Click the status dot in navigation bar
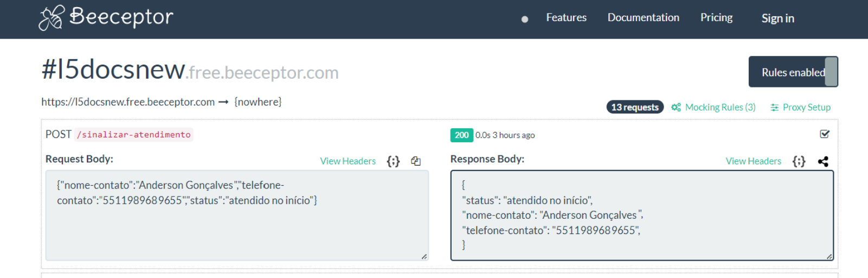868x278 pixels. (x=525, y=19)
